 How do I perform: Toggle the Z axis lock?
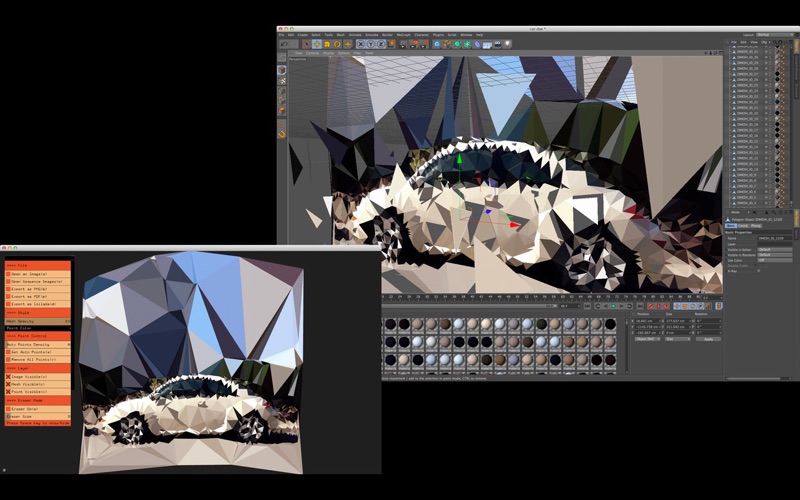pyautogui.click(x=381, y=44)
